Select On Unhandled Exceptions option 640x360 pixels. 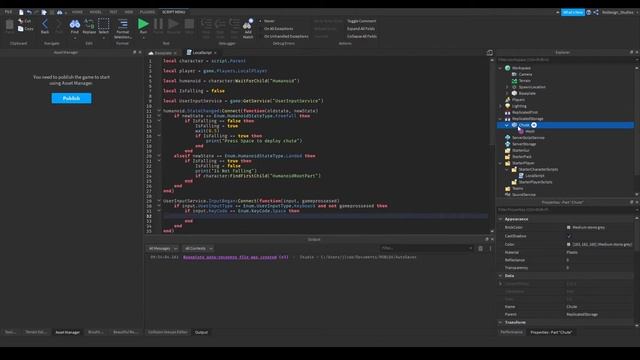pyautogui.click(x=286, y=36)
